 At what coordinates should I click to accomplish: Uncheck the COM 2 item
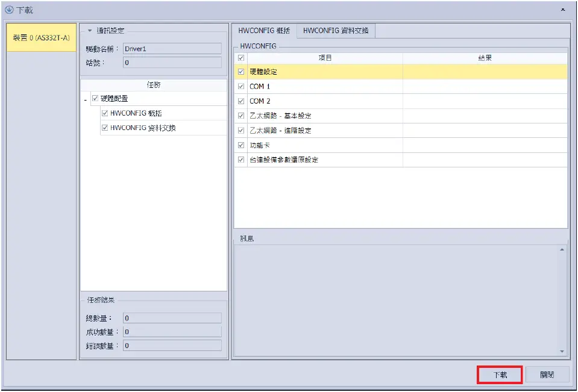241,101
